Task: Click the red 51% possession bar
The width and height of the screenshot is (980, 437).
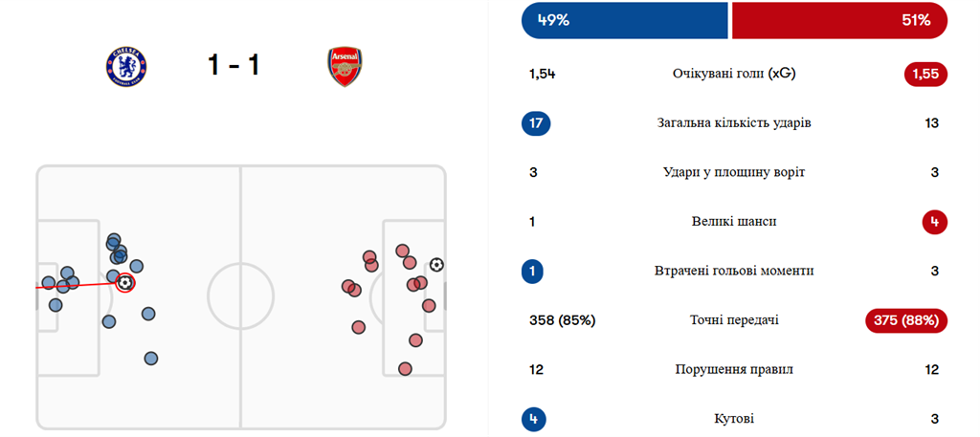Action: (839, 20)
